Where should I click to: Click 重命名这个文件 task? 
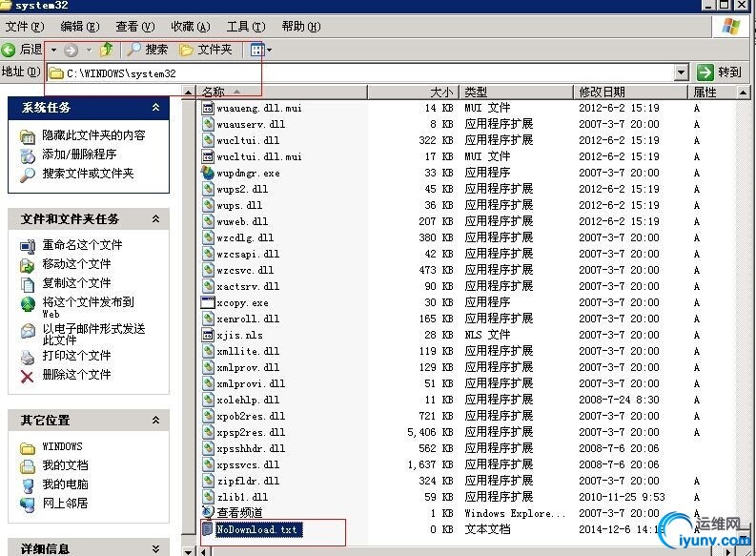click(82, 245)
